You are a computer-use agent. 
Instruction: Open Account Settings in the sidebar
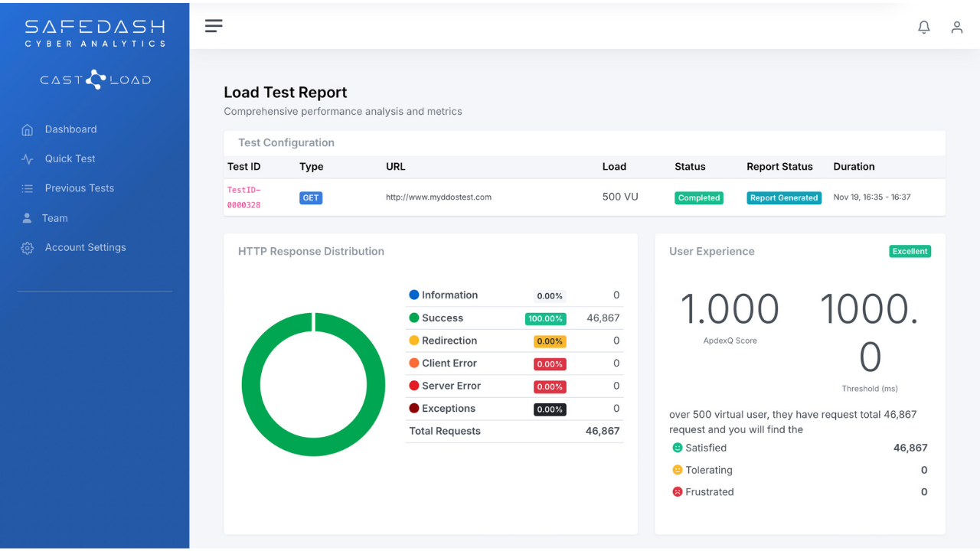pyautogui.click(x=85, y=247)
